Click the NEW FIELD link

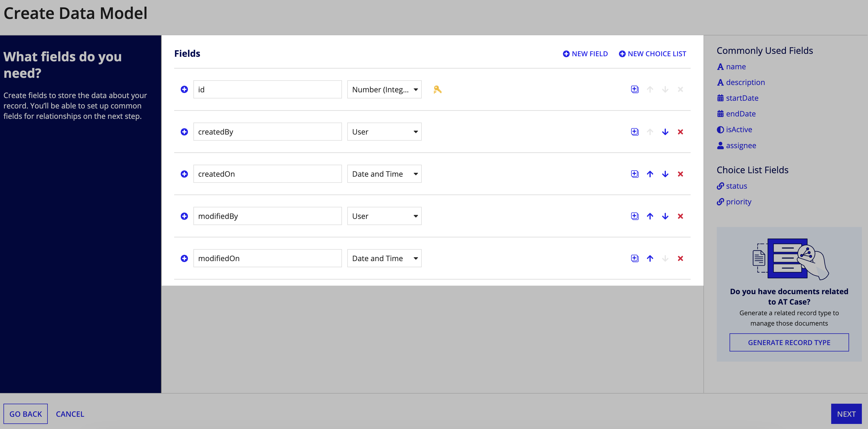[585, 54]
